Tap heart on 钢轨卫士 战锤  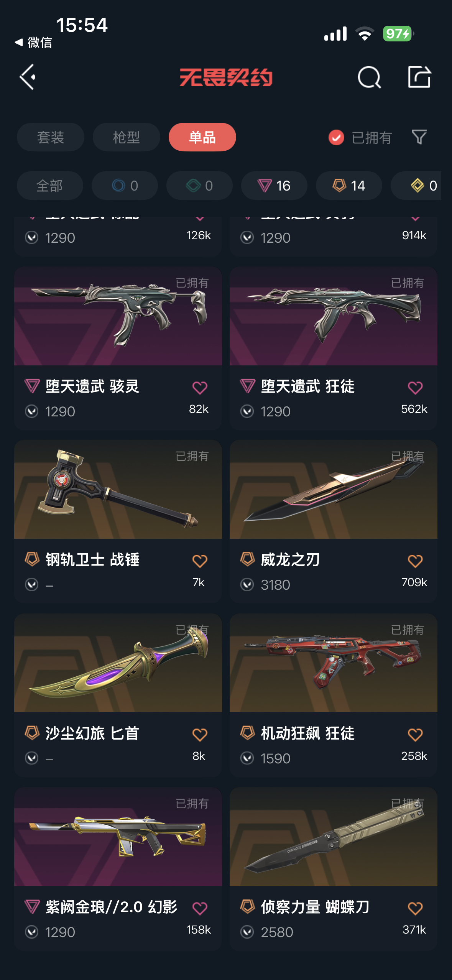coord(200,561)
